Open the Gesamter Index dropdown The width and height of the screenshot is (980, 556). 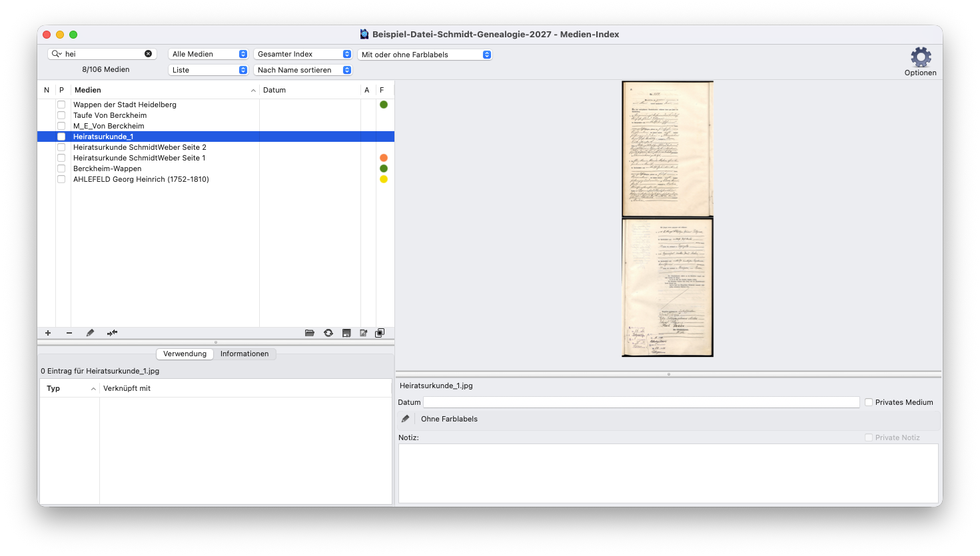303,54
